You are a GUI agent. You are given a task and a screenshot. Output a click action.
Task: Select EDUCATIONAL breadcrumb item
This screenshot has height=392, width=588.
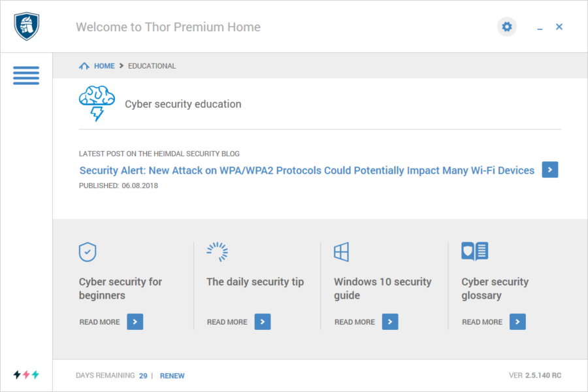click(152, 66)
